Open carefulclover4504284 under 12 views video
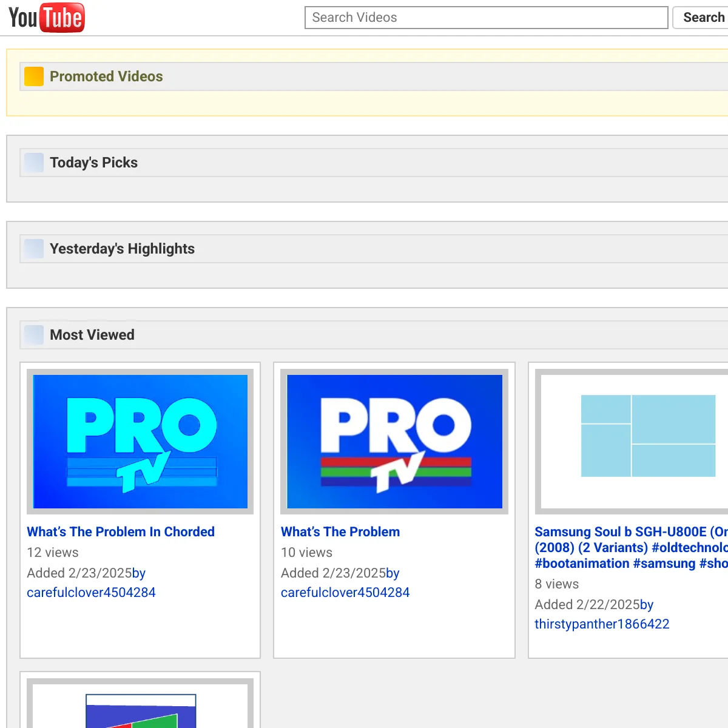This screenshot has width=728, height=728. click(x=91, y=592)
